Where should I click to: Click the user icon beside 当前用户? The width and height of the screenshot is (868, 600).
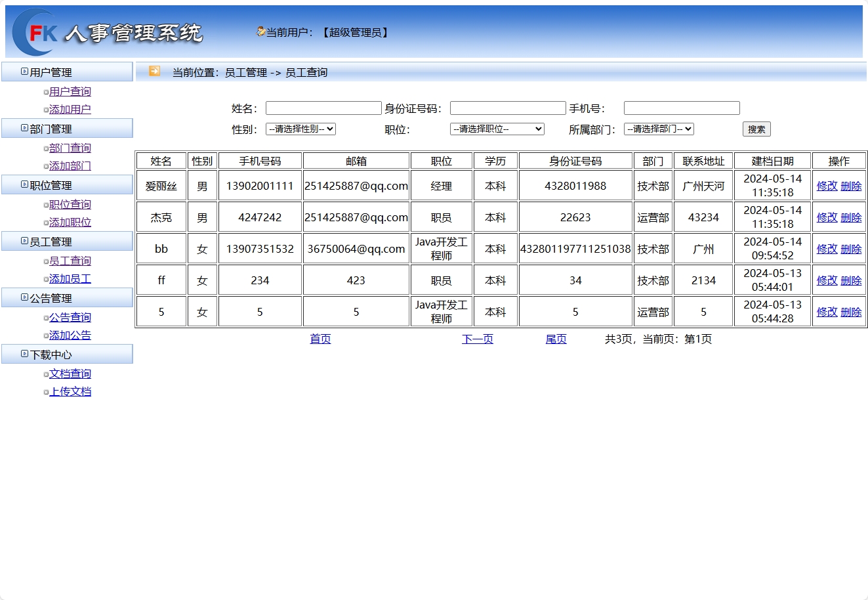click(260, 31)
